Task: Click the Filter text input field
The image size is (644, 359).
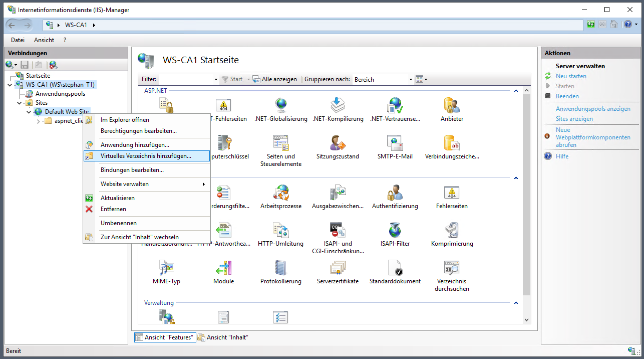Action: point(185,79)
